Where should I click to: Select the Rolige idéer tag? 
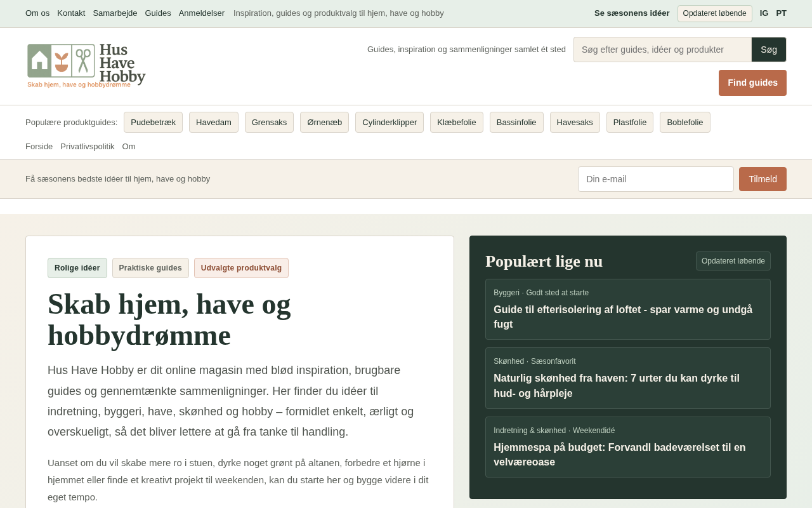77,268
